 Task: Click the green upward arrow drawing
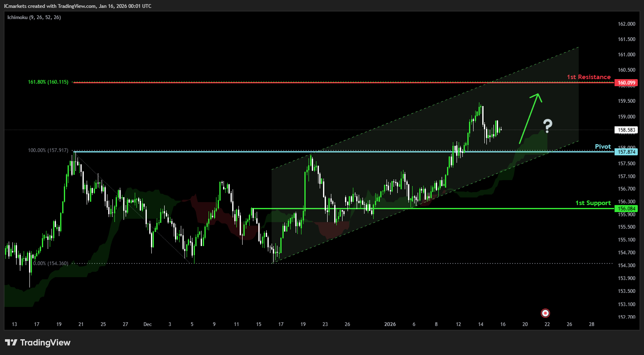coord(530,118)
